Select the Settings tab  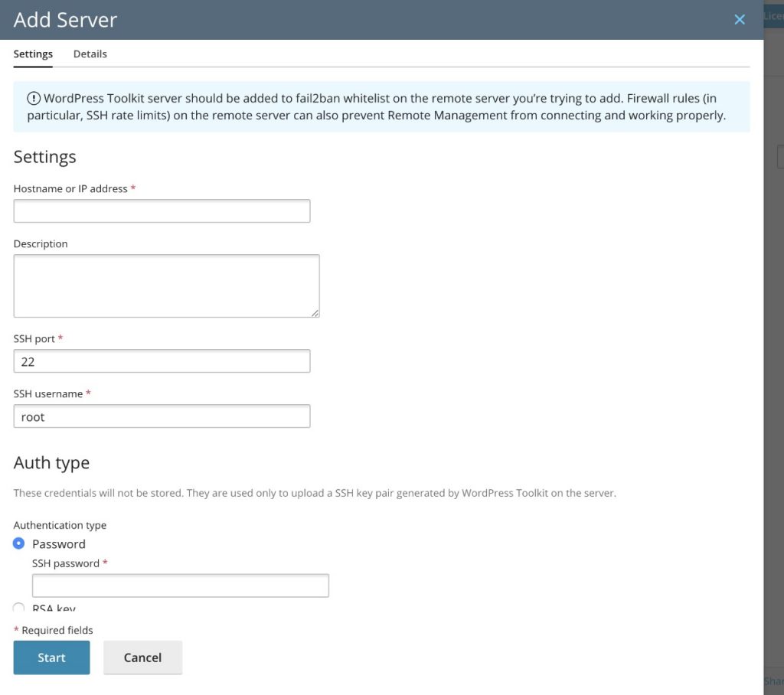point(33,54)
